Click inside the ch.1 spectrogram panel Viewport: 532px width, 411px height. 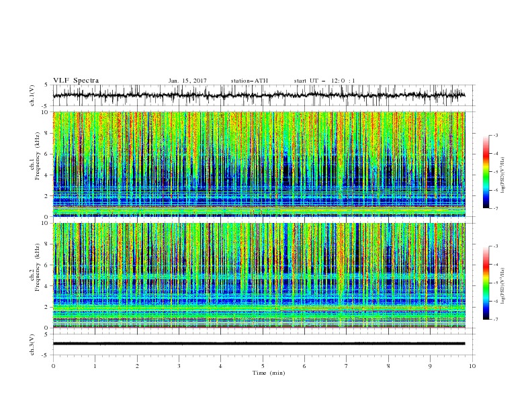[x=259, y=164]
